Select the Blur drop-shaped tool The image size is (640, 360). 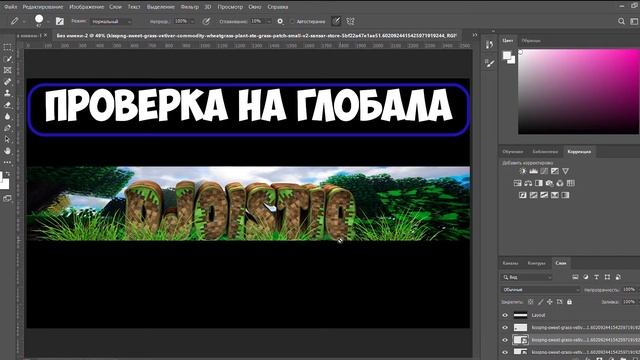7,116
